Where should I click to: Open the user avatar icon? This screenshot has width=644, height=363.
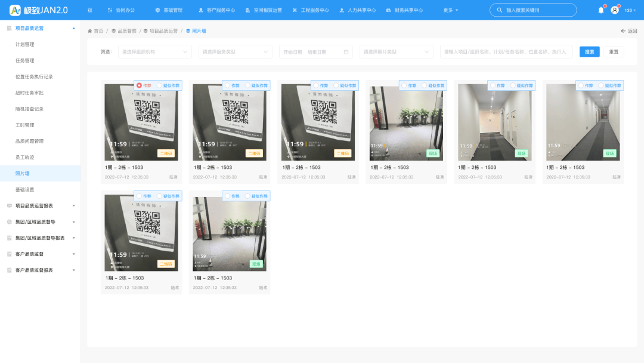[x=615, y=10]
